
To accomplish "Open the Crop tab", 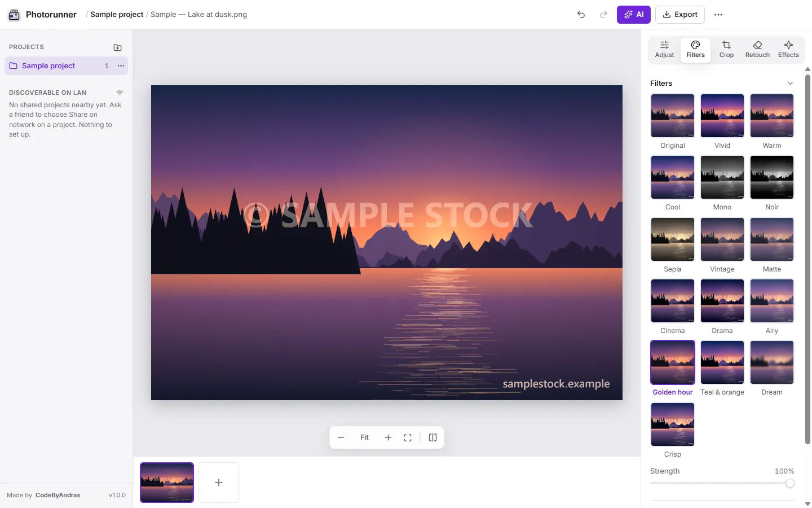I will point(726,50).
